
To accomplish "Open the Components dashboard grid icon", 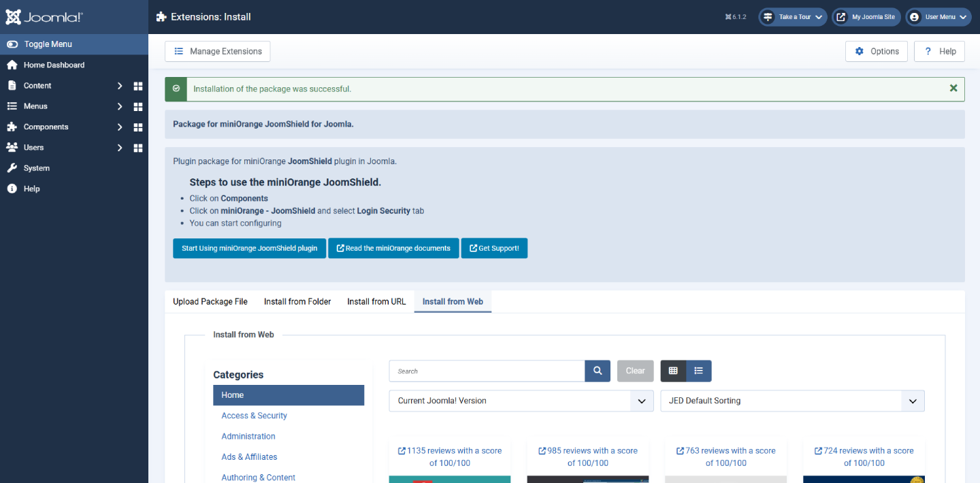I will click(138, 127).
